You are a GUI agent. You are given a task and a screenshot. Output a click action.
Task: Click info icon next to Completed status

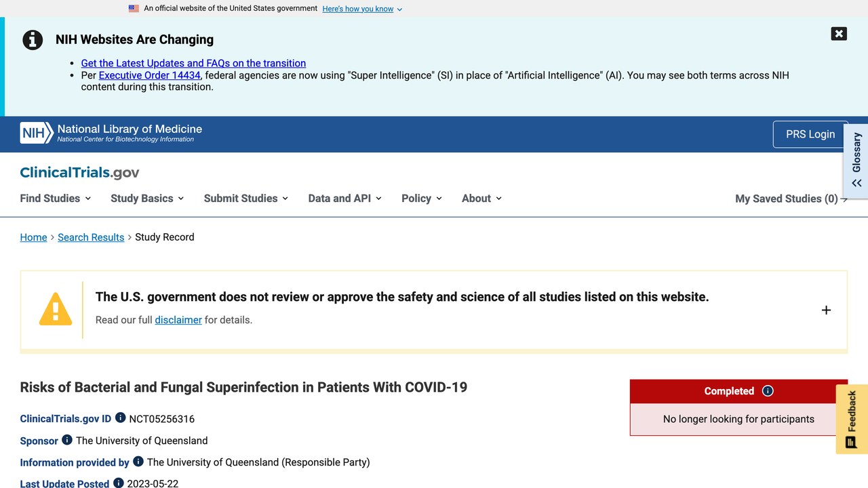click(x=768, y=391)
